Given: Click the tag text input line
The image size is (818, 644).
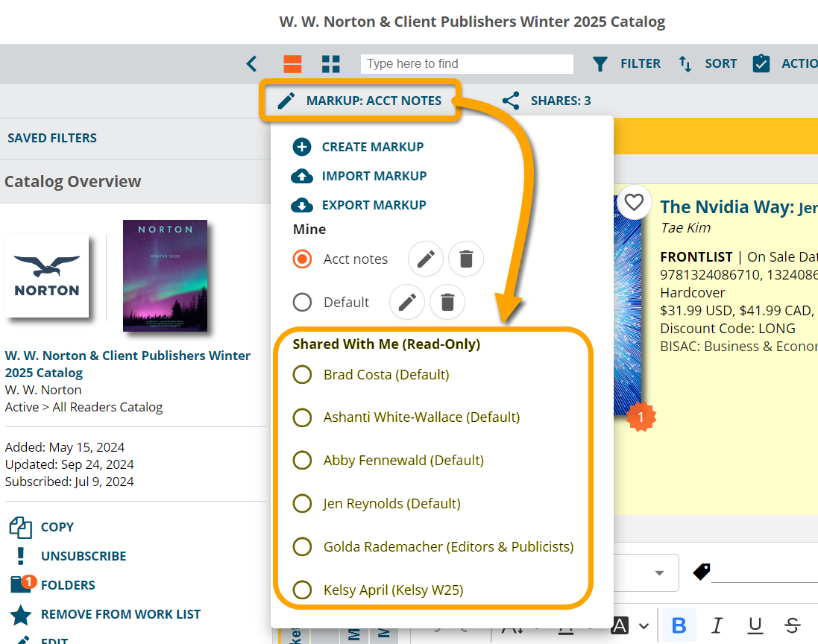Looking at the screenshot, I should click(x=765, y=572).
